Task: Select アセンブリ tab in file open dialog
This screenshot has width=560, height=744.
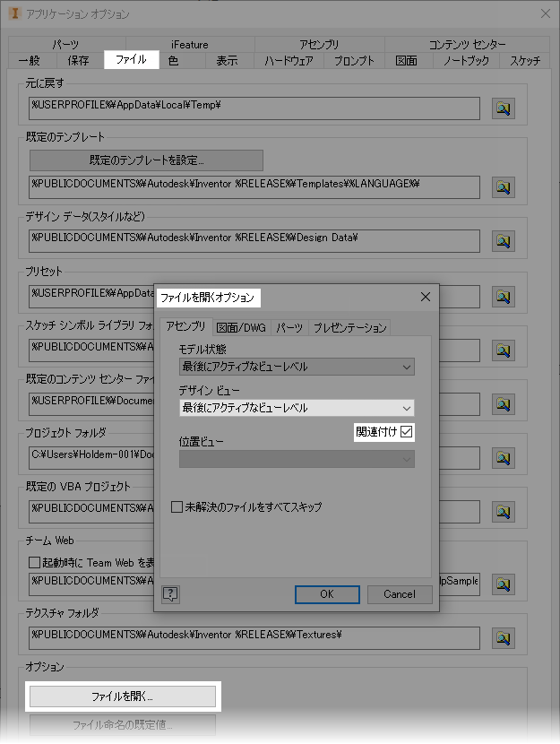Action: point(185,326)
